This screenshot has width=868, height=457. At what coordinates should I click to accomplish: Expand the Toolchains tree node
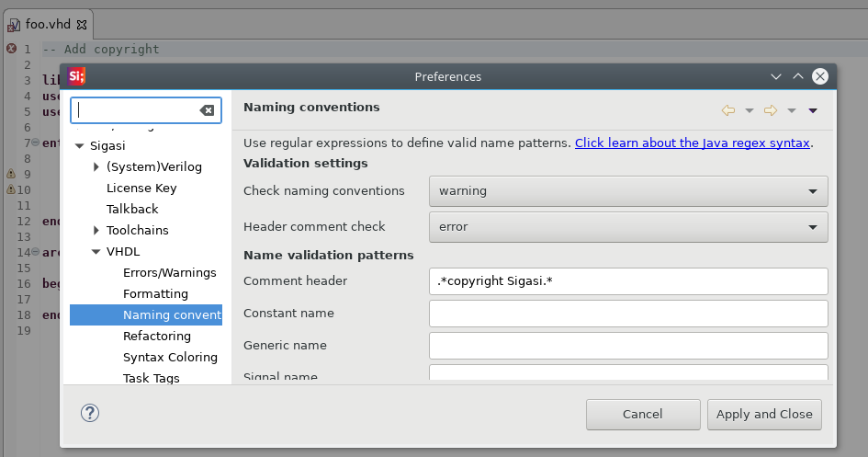[96, 230]
